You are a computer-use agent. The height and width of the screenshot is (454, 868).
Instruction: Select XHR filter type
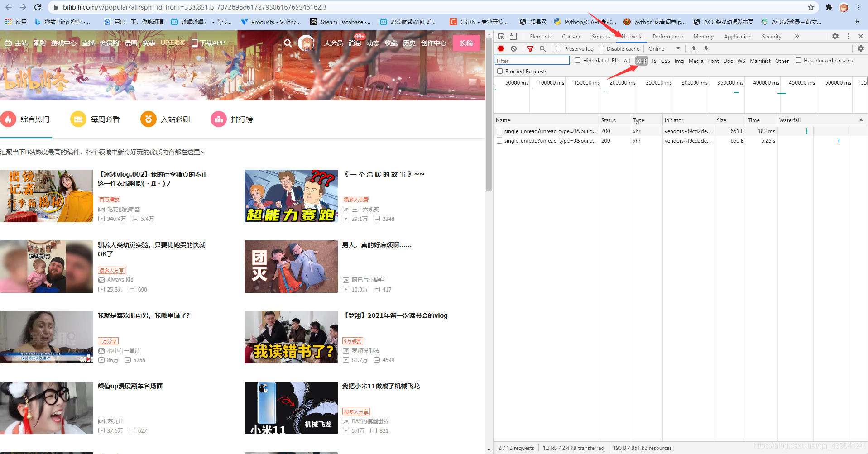[x=642, y=61]
